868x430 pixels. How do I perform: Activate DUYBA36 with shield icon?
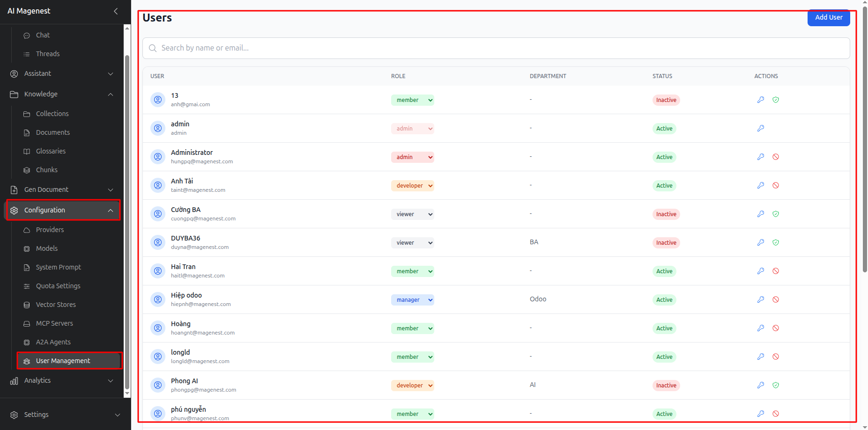pyautogui.click(x=776, y=242)
